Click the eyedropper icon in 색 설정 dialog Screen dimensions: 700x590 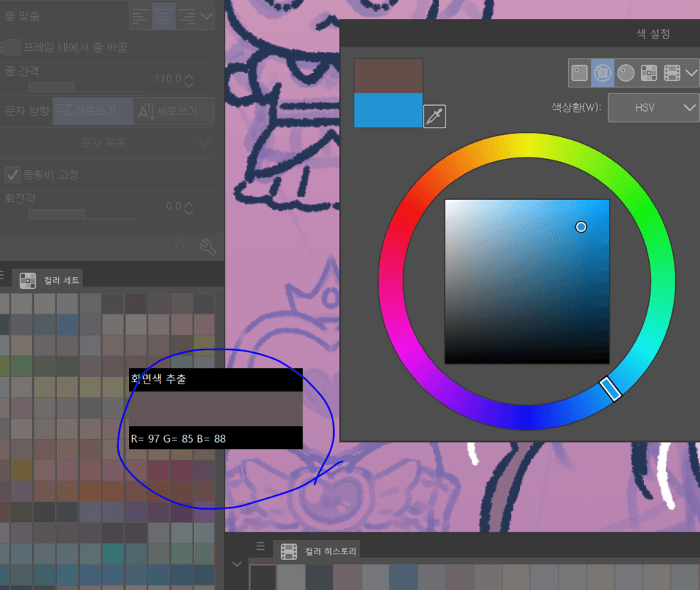[434, 117]
